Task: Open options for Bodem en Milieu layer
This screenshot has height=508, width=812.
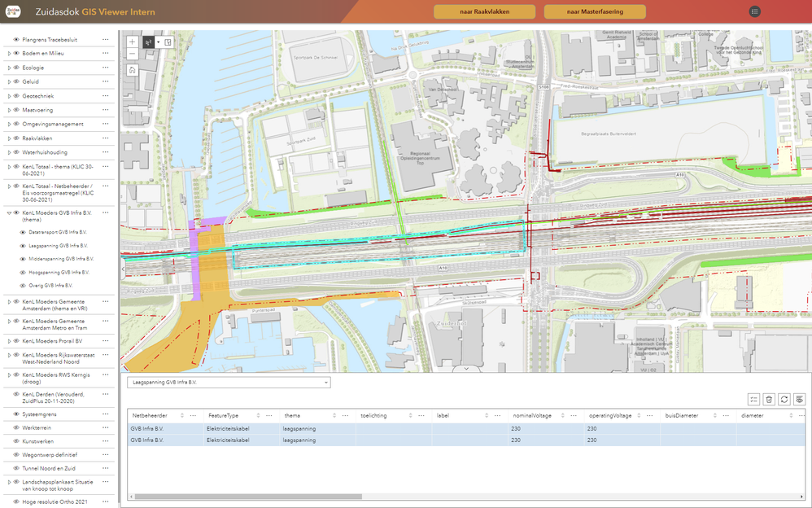Action: click(x=106, y=54)
